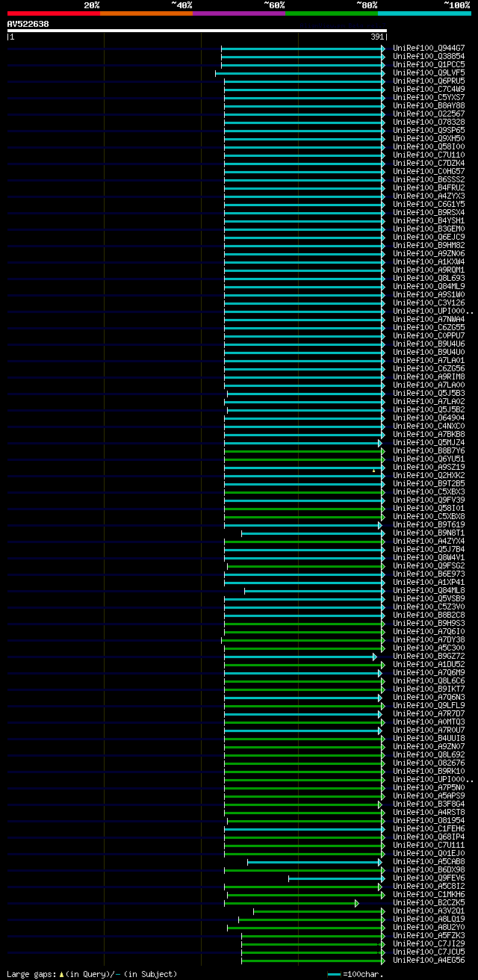Open hit UniRef100_C7C4W9
478x980 pixels.
pyautogui.click(x=429, y=89)
